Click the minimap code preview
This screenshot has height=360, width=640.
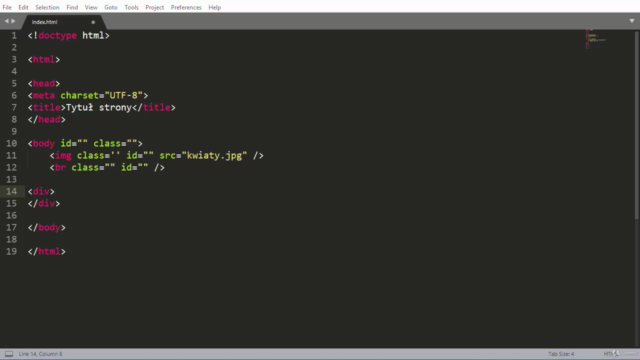pos(596,39)
